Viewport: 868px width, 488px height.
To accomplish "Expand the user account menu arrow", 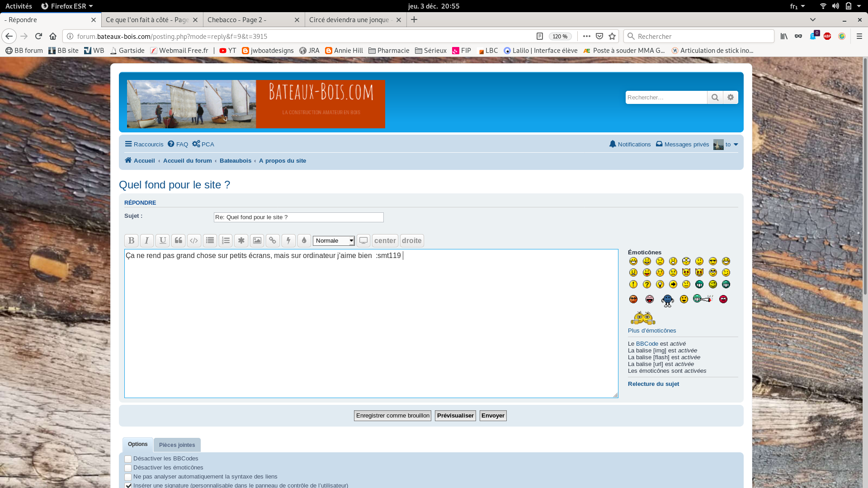I will click(x=736, y=145).
